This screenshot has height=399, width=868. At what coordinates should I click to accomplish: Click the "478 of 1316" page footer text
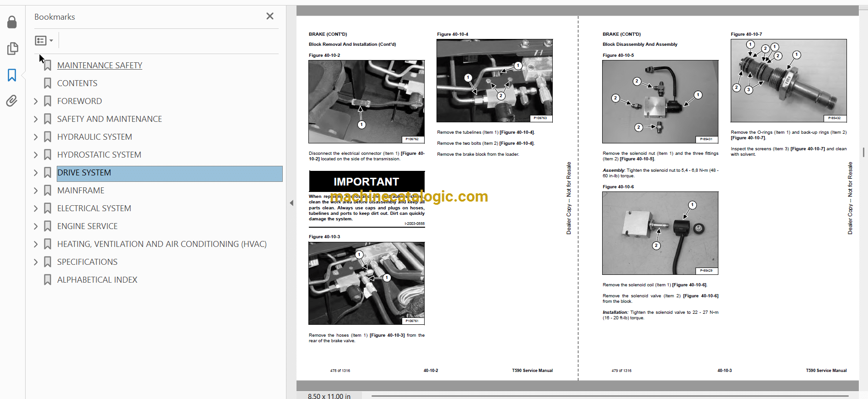pos(340,371)
